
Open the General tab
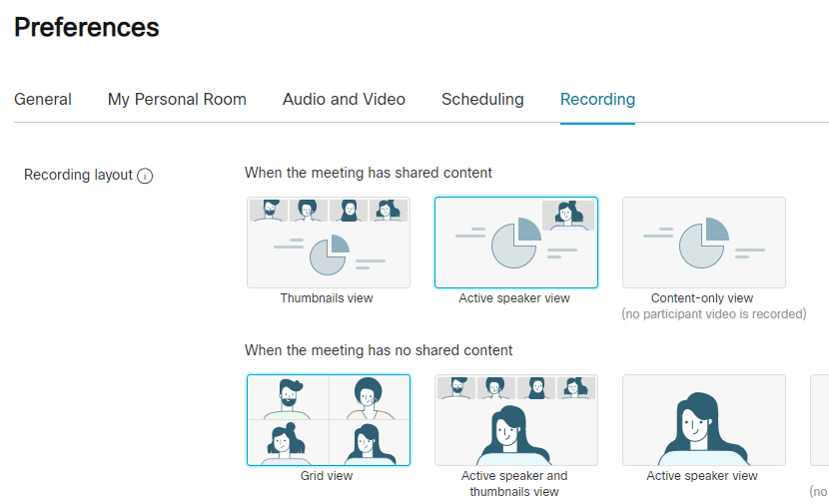click(x=43, y=100)
